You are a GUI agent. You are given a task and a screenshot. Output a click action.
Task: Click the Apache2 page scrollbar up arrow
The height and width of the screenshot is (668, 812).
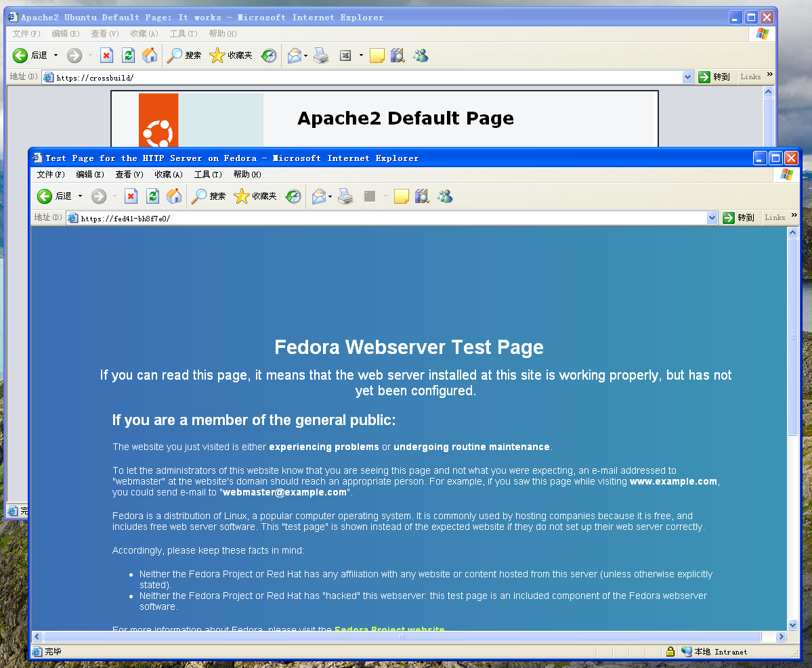coord(769,91)
